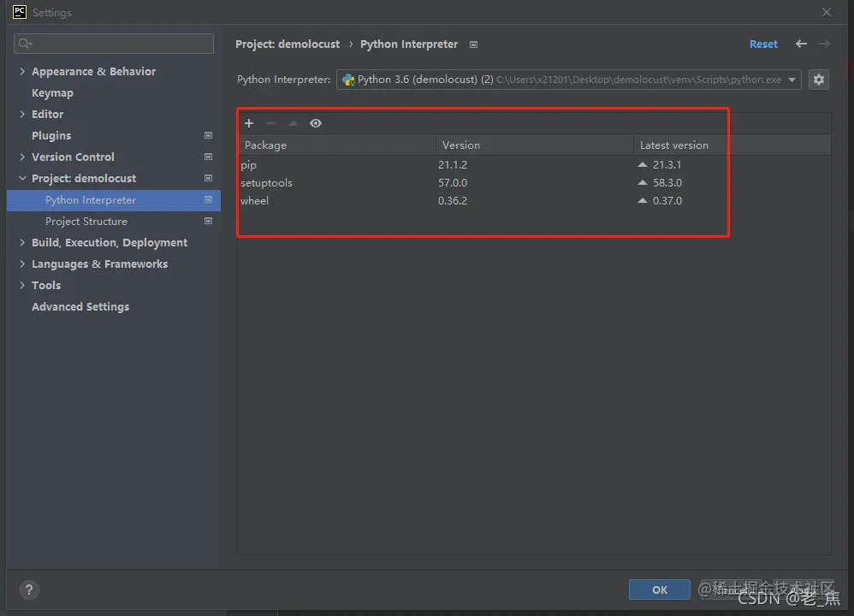The height and width of the screenshot is (616, 854).
Task: Toggle show early releases eye icon
Action: tap(316, 123)
